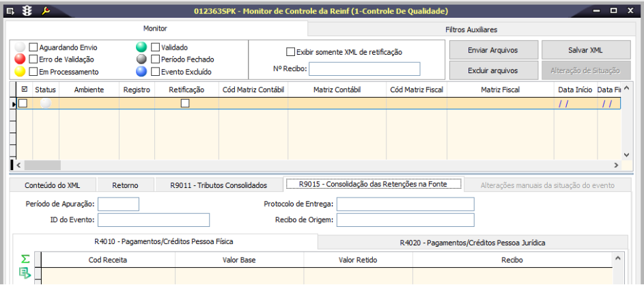Click the traffic light icon in title bar
Viewport: 644px width, 285px height.
[x=27, y=11]
